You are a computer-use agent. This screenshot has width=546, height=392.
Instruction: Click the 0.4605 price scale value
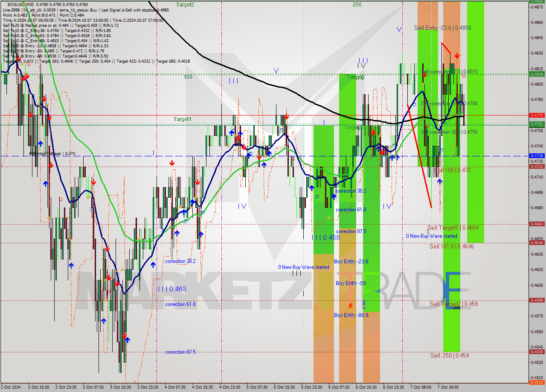coord(537,285)
